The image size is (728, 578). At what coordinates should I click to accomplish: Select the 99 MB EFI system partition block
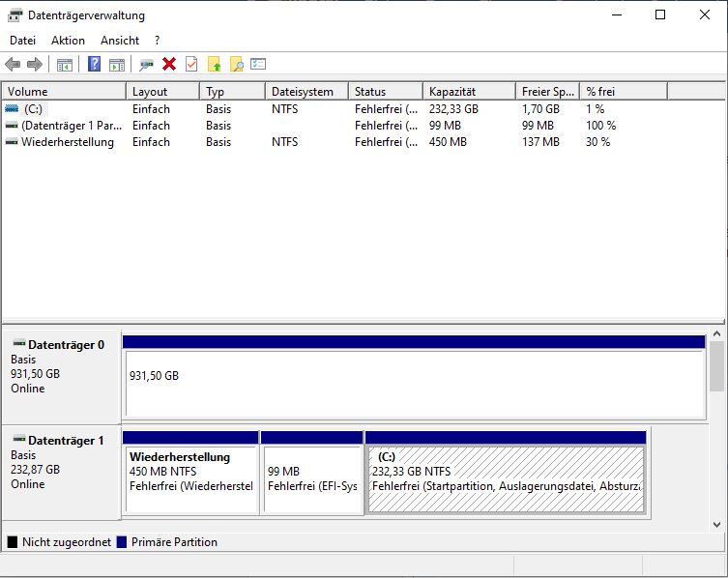pyautogui.click(x=312, y=472)
